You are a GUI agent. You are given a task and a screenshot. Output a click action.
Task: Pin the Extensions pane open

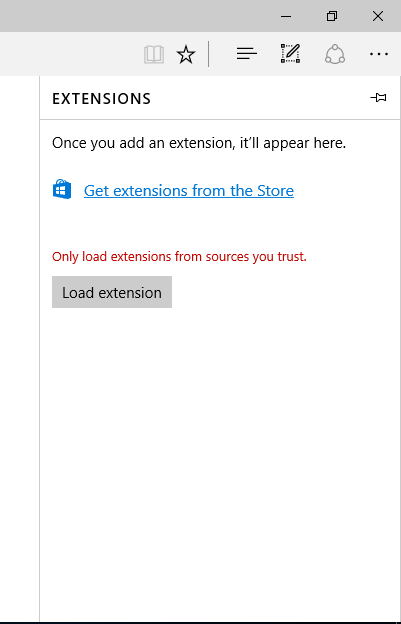[x=378, y=98]
